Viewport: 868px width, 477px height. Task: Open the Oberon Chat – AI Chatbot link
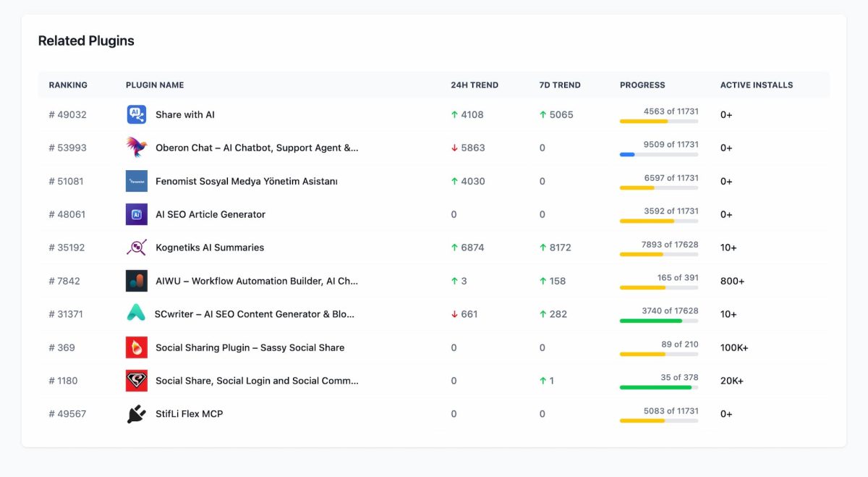click(x=257, y=148)
